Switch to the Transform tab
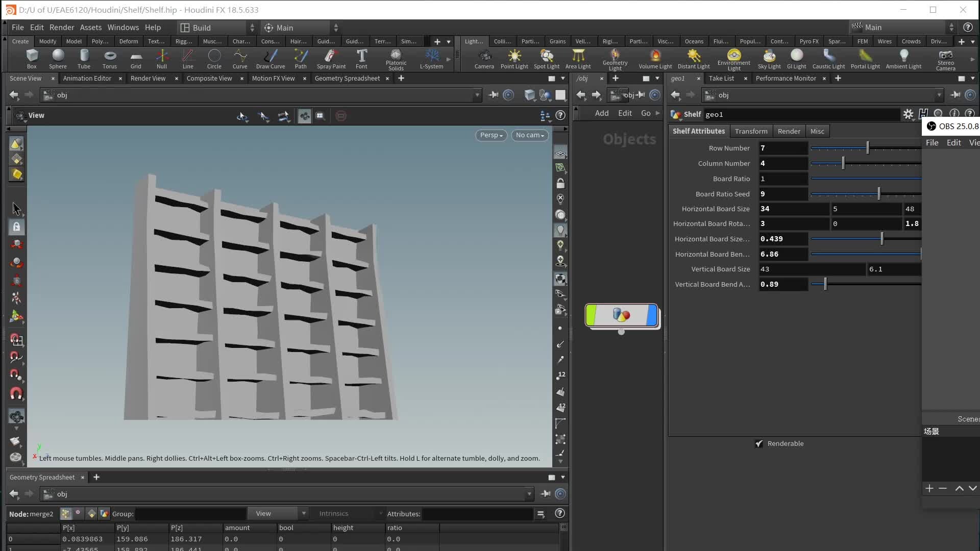 point(751,131)
